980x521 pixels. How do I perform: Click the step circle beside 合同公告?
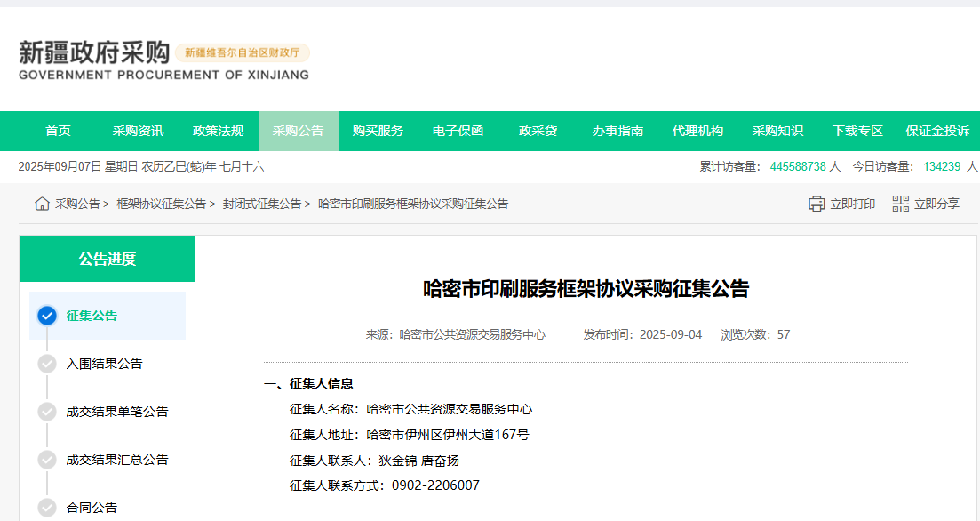pos(46,507)
